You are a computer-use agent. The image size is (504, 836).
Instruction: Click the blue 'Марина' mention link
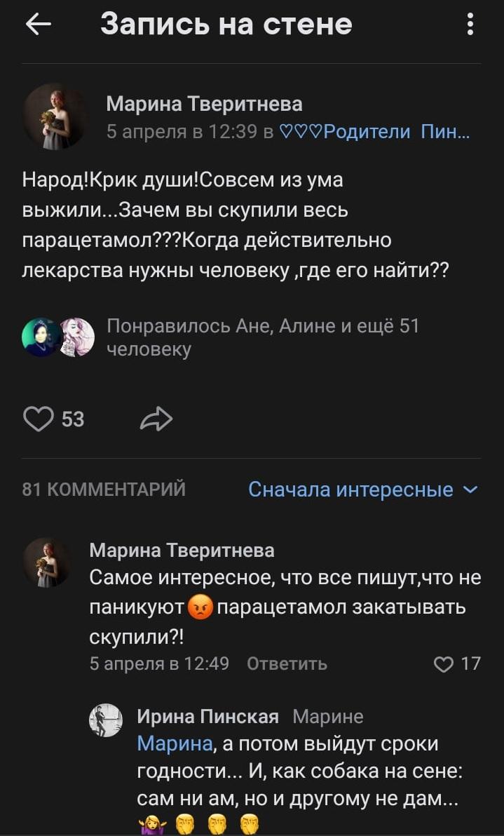[175, 743]
